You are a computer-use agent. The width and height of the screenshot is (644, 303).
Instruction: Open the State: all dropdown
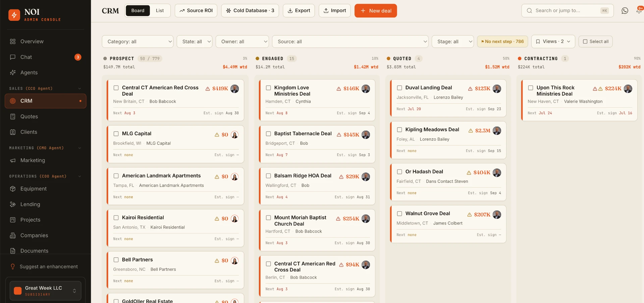tap(195, 42)
